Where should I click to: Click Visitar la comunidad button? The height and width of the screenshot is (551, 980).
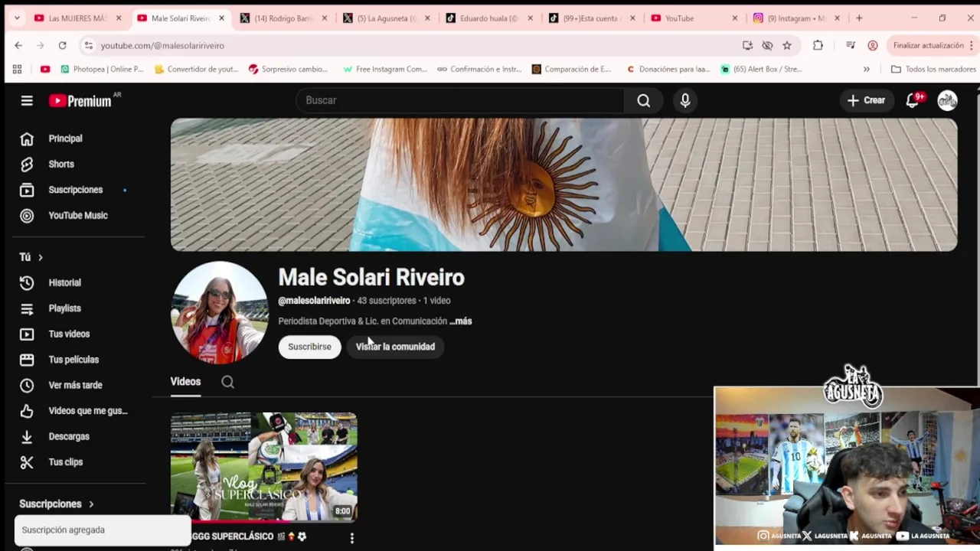(x=395, y=347)
